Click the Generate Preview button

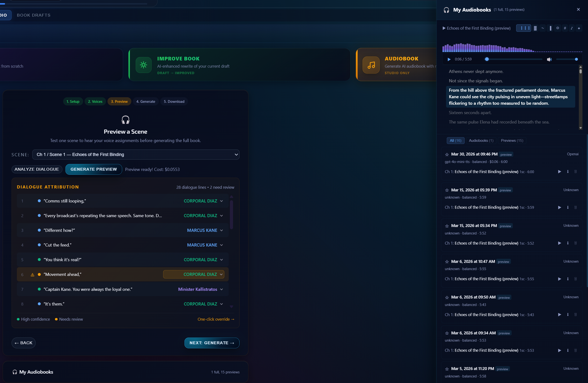click(x=94, y=169)
